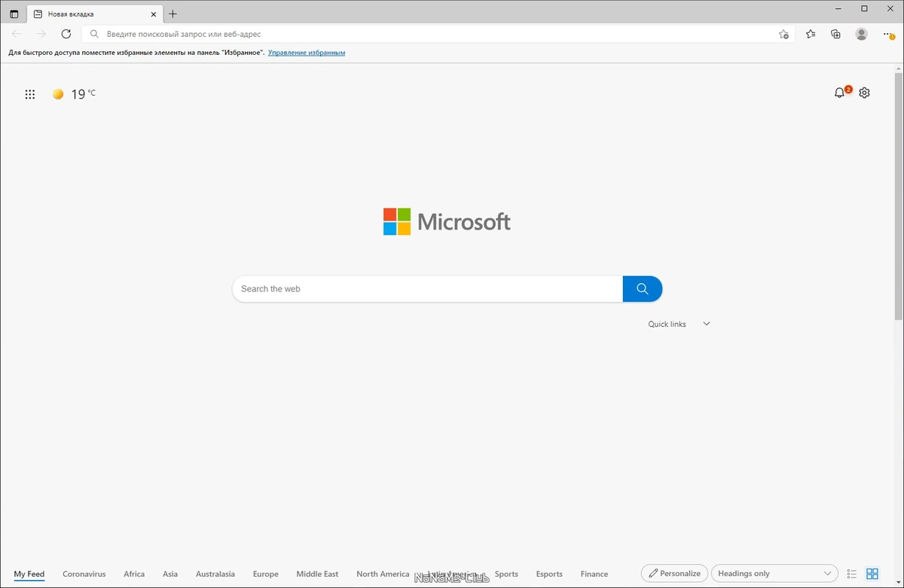Open the vertical tabs panel icon
The image size is (904, 588).
pos(14,14)
